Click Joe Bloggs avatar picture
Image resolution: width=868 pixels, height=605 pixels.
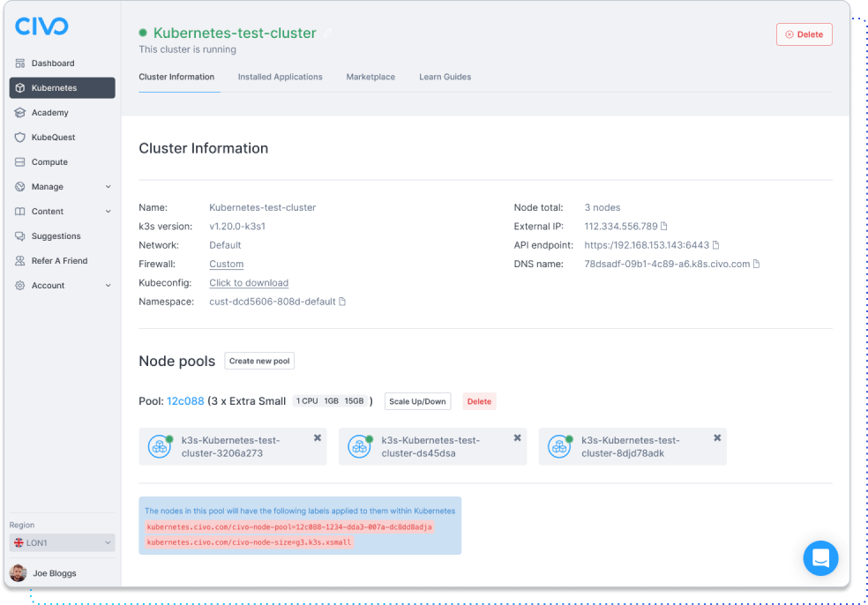(19, 573)
